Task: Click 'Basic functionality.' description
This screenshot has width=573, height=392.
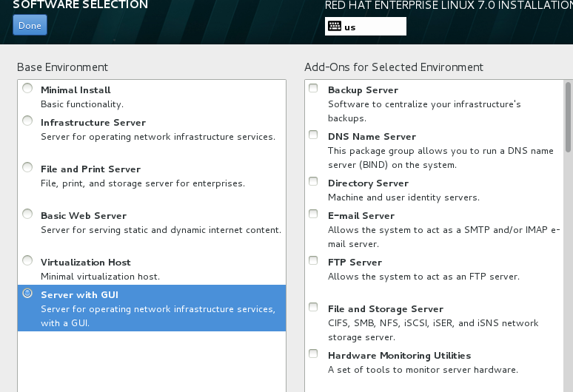Action: (x=82, y=104)
